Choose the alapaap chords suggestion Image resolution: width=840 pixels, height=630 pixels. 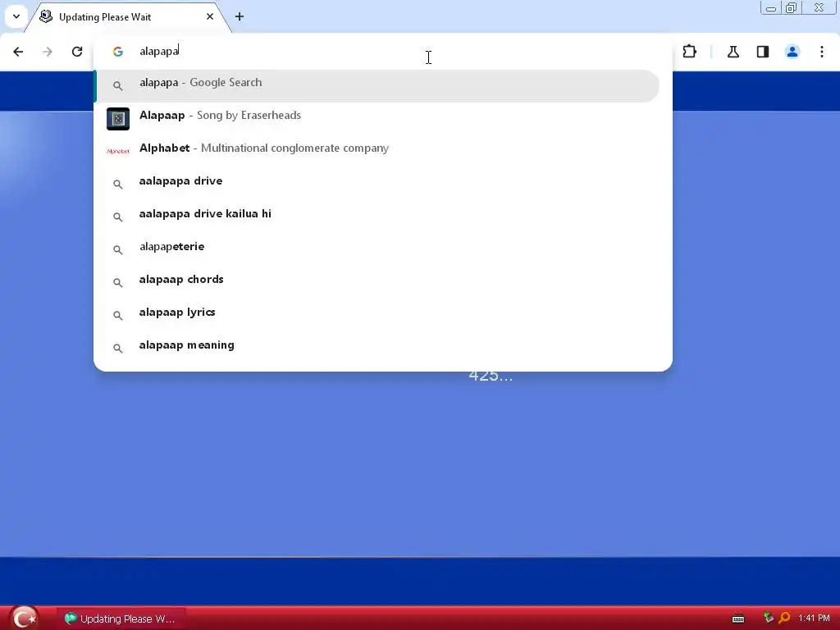(x=377, y=282)
